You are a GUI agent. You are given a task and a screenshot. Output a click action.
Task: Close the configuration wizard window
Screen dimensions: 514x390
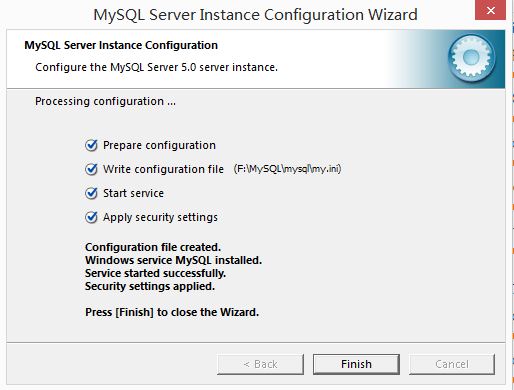click(x=490, y=10)
